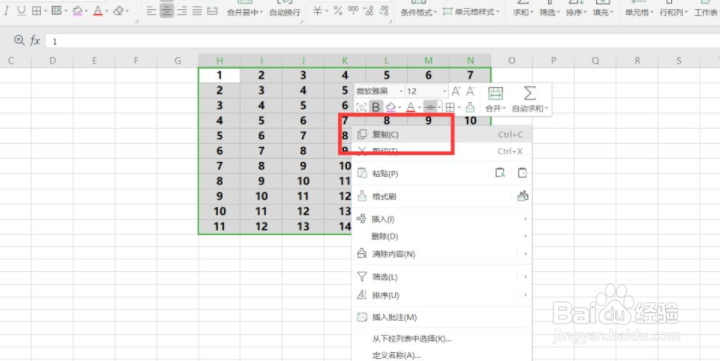720x361 pixels.
Task: Open the 排序(U) context menu item
Action: 441,295
